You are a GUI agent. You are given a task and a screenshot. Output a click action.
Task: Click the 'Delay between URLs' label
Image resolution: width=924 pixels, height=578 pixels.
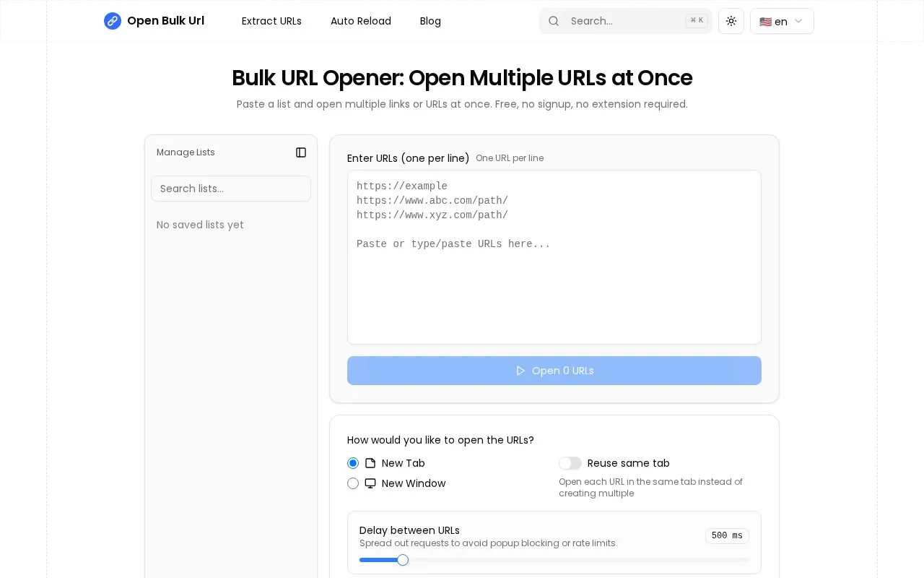point(409,530)
